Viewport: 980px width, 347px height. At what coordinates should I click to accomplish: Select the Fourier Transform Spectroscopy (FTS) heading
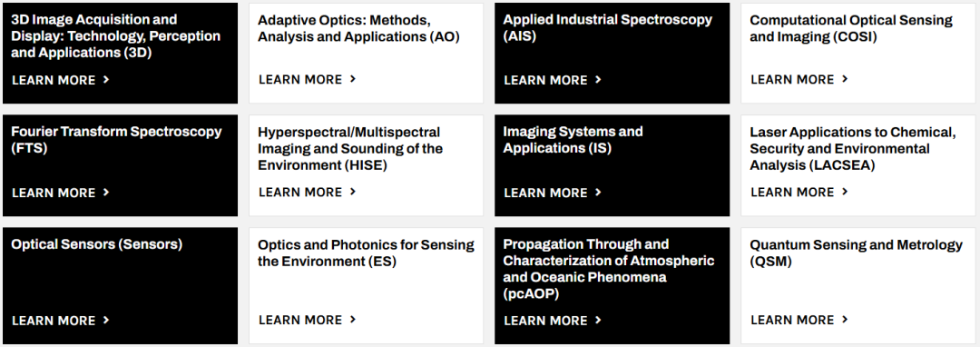point(116,140)
